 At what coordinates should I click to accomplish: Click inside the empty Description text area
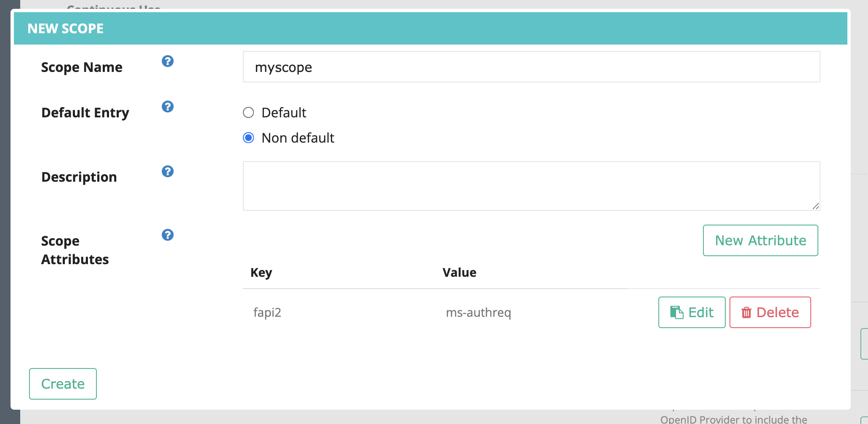pyautogui.click(x=531, y=185)
